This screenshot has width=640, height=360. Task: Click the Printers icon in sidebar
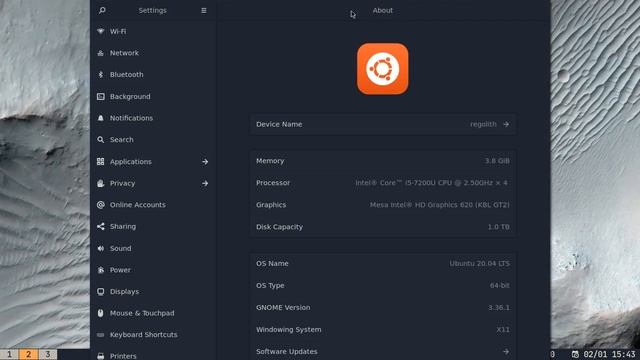tap(100, 356)
